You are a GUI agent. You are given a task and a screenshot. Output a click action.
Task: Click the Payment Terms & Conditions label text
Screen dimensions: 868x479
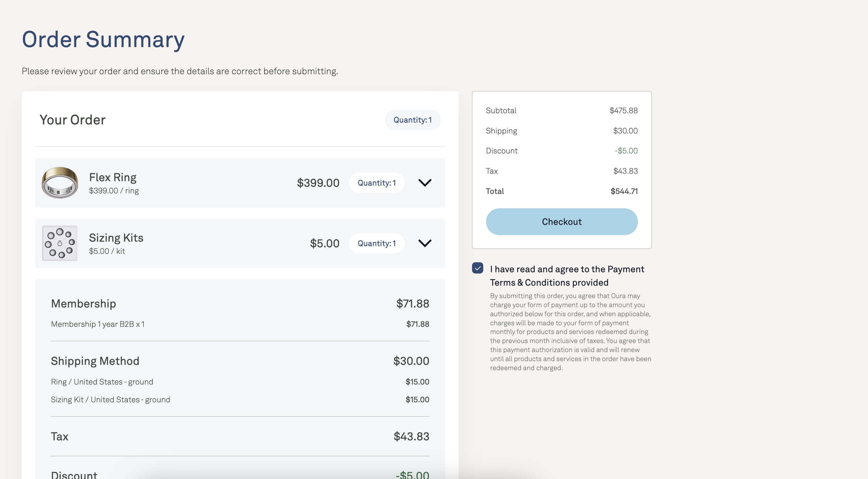567,276
